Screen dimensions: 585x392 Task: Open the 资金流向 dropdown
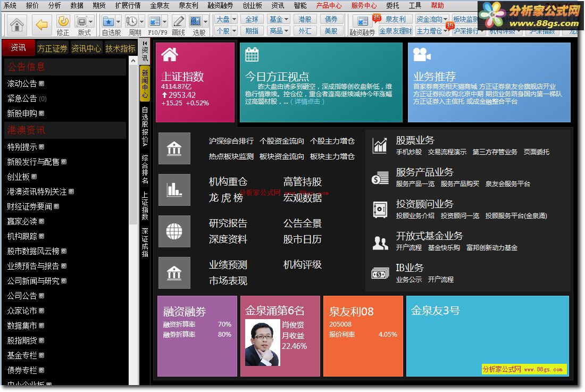pyautogui.click(x=432, y=19)
